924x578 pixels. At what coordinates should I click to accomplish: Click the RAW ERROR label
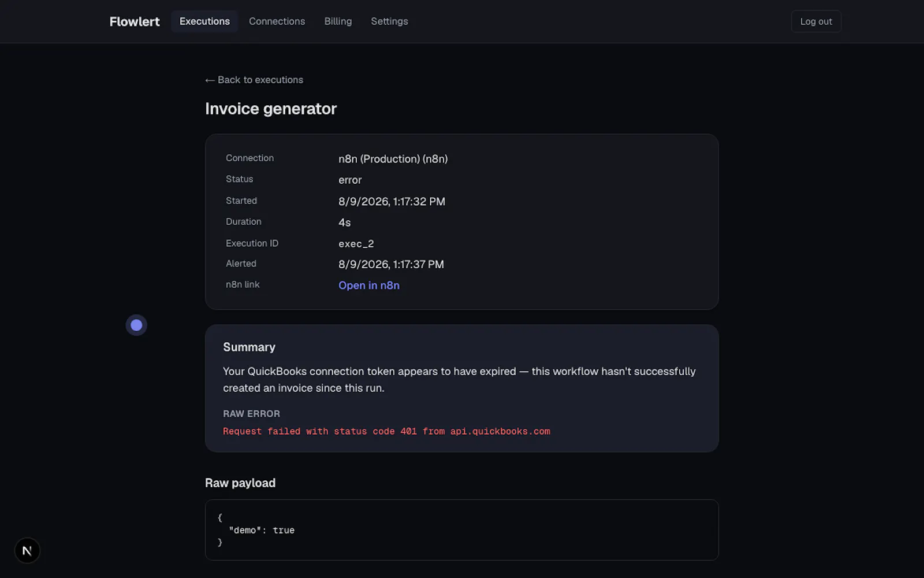(x=252, y=414)
